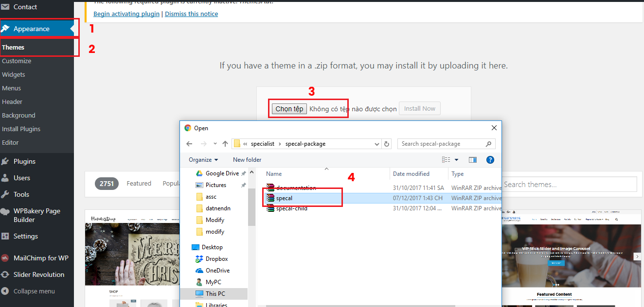Open Header submenu item

point(12,102)
